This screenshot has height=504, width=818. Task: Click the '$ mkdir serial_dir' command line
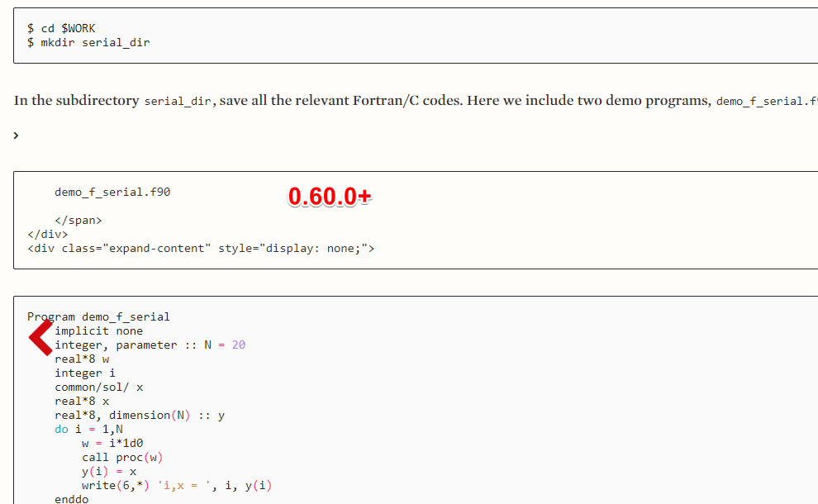click(x=88, y=42)
